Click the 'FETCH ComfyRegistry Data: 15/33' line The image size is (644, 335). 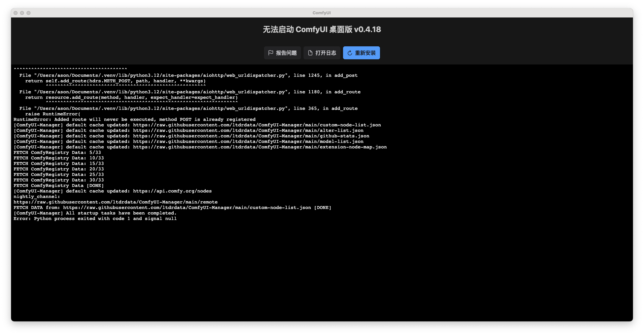(59, 164)
